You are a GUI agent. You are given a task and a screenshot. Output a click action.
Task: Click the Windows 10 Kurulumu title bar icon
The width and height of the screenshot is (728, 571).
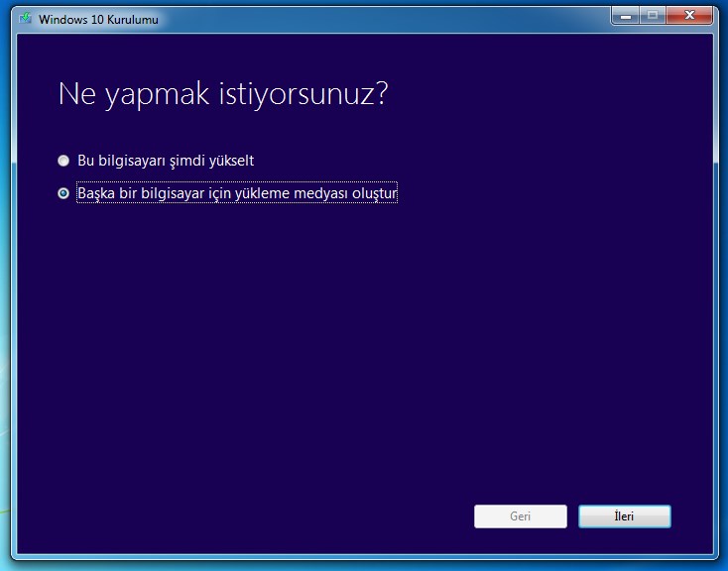(25, 19)
